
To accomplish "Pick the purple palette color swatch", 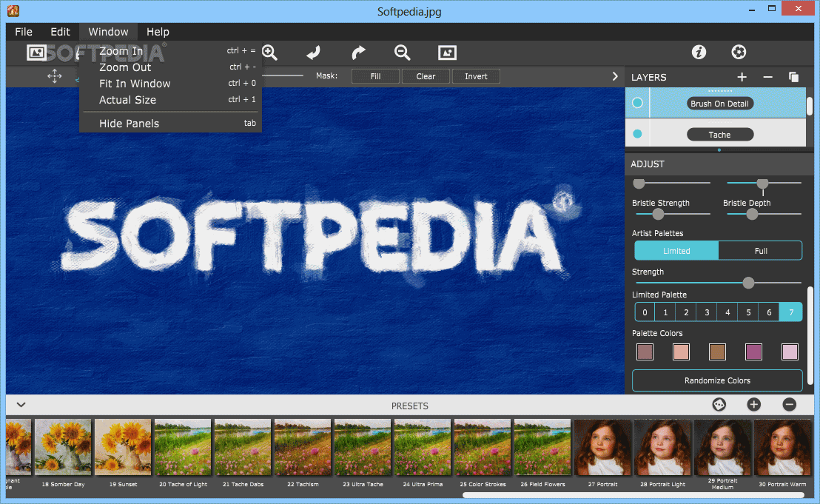I will click(753, 352).
